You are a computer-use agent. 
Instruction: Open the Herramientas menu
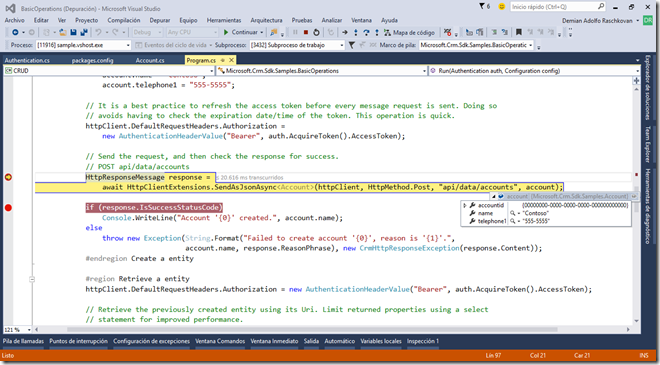224,20
